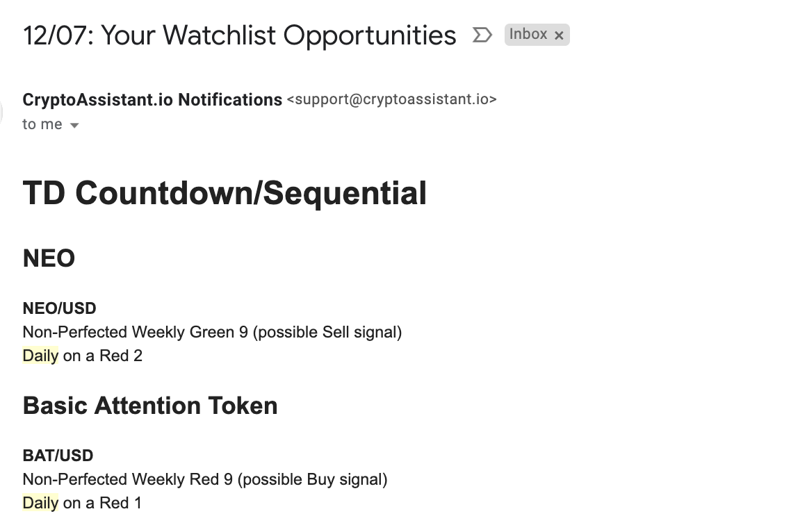Screen dimensions: 791x532
Task: Click the highlighted Daily word under NEO/USD
Action: click(40, 356)
